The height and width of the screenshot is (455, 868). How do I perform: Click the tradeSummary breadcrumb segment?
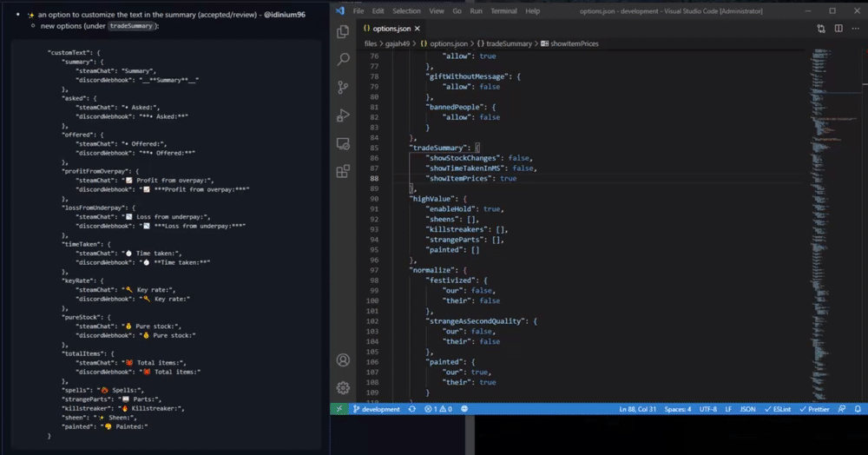(504, 43)
